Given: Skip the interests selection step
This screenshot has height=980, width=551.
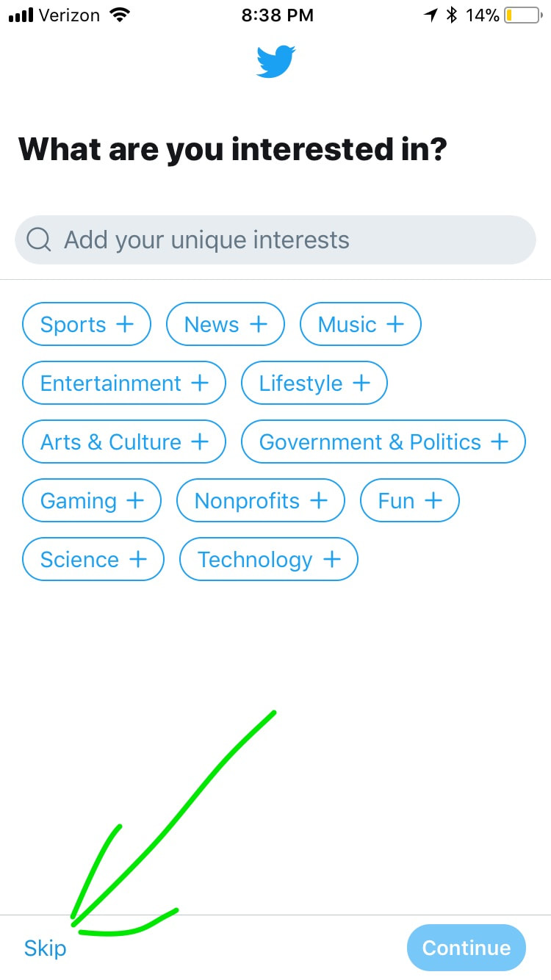Looking at the screenshot, I should click(45, 948).
